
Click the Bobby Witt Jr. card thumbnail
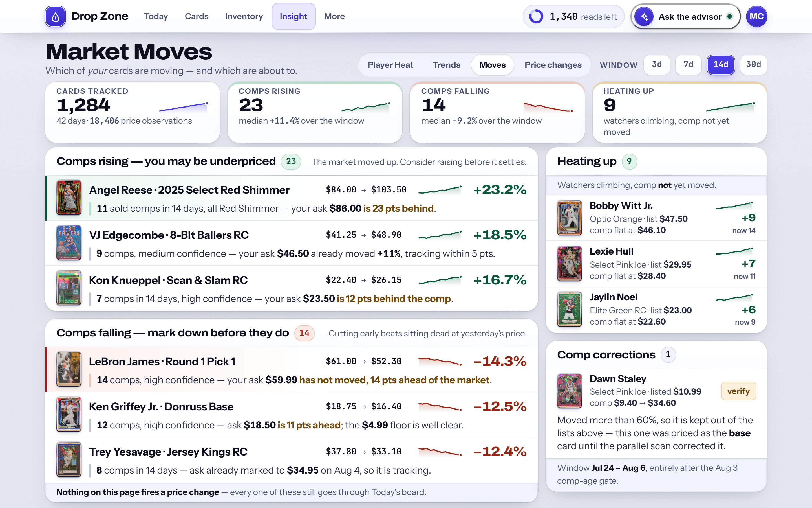tap(570, 218)
